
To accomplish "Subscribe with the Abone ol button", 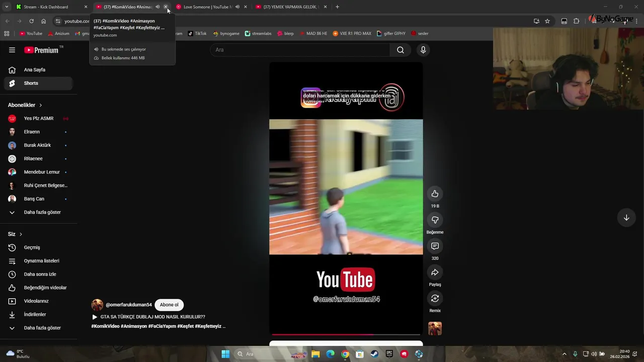I will pyautogui.click(x=169, y=305).
